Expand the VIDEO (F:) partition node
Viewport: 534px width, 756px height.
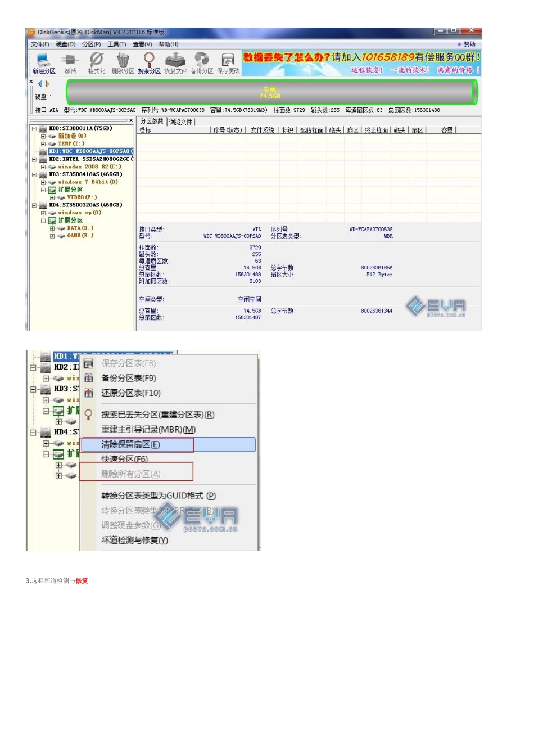(52, 197)
